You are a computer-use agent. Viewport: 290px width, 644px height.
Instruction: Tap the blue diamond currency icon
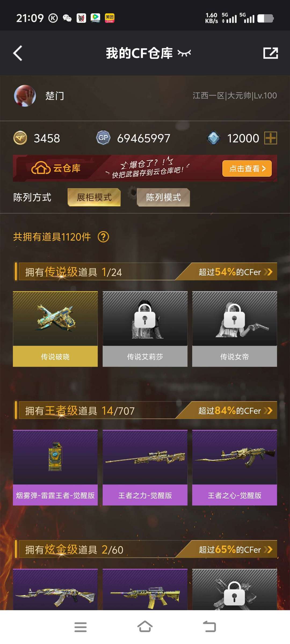pyautogui.click(x=213, y=138)
